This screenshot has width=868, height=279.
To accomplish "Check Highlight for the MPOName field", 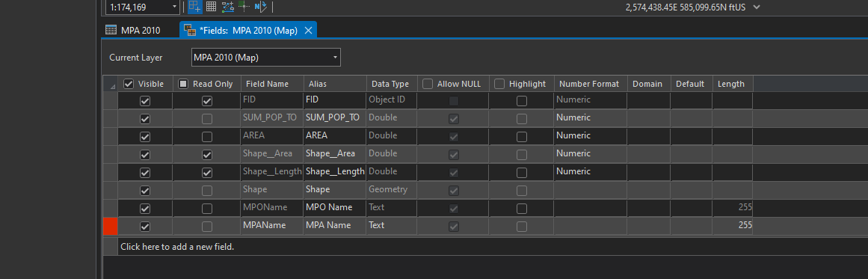I will click(521, 209).
